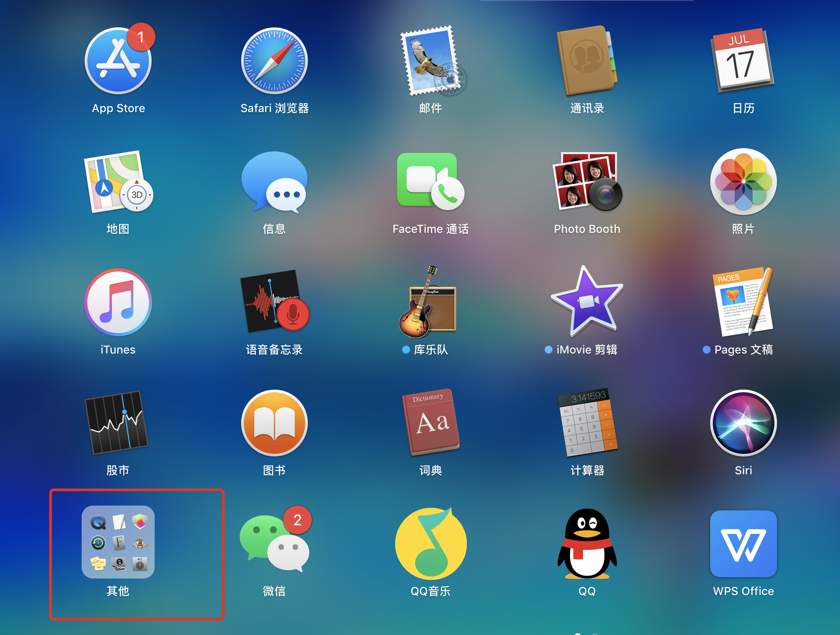Image resolution: width=840 pixels, height=635 pixels.
Task: Launch WPS Office
Action: point(743,544)
